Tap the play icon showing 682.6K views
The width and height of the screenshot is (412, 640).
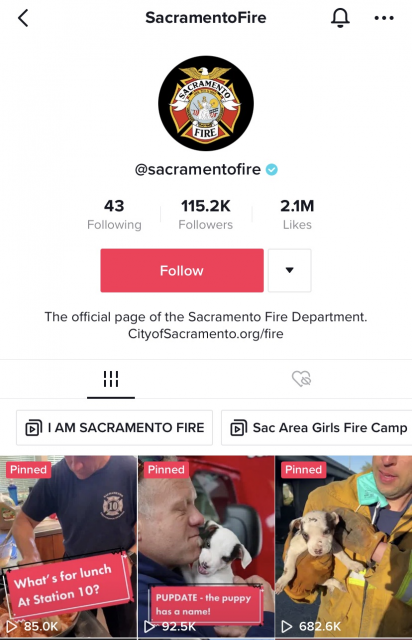[287, 626]
